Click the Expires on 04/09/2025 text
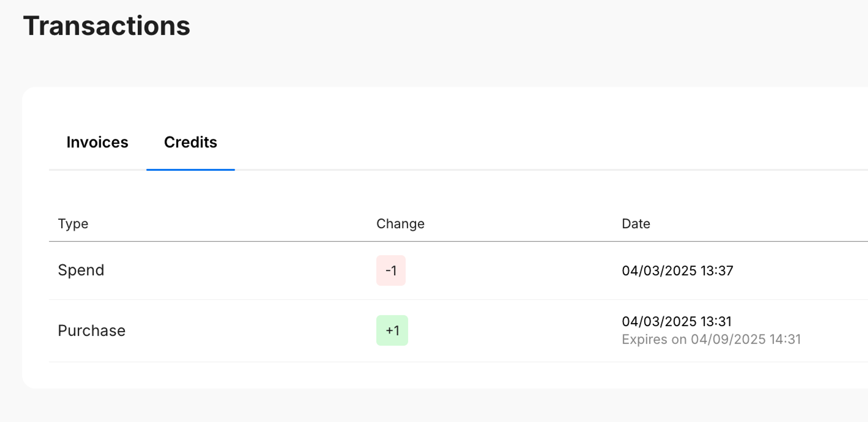Image resolution: width=868 pixels, height=422 pixels. pyautogui.click(x=711, y=339)
